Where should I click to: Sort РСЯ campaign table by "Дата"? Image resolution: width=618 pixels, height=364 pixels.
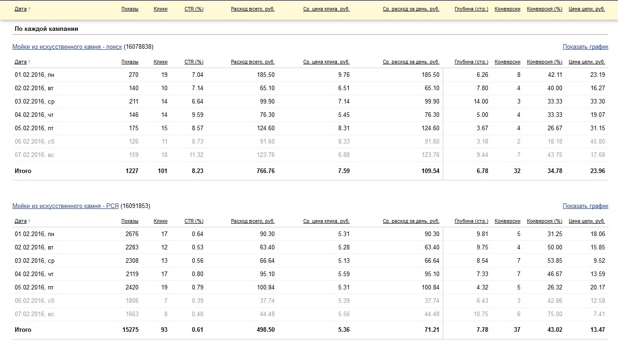click(21, 221)
